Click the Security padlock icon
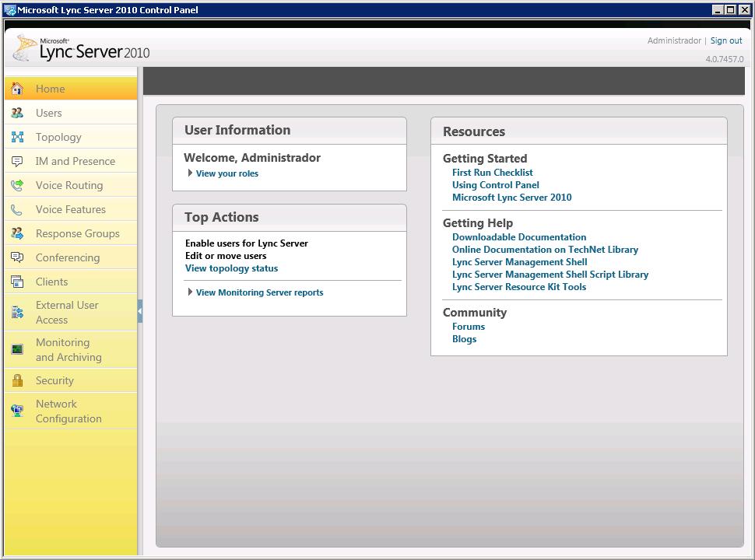 point(17,380)
